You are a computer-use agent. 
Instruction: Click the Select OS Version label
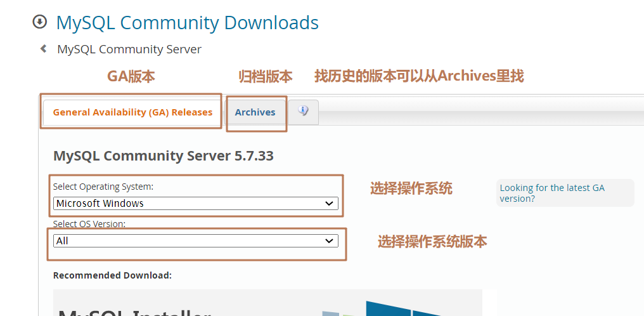[x=89, y=224]
